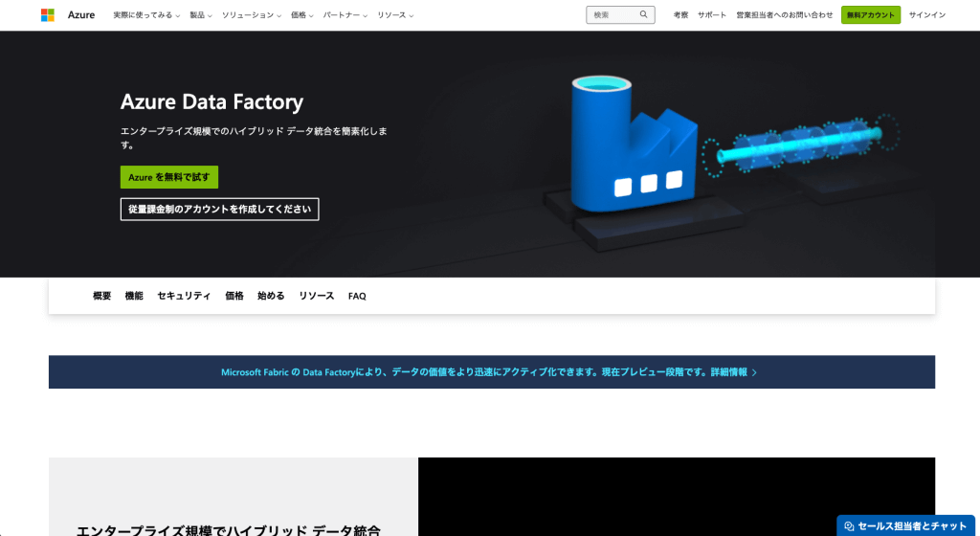This screenshot has height=536, width=980.
Task: Open the Microsoft Fabric Data Factory banner link
Action: (x=489, y=372)
